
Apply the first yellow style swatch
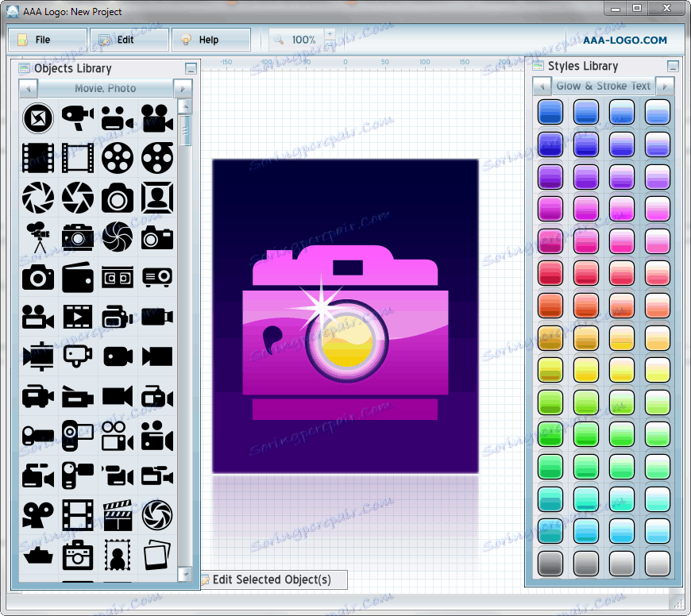(x=550, y=370)
